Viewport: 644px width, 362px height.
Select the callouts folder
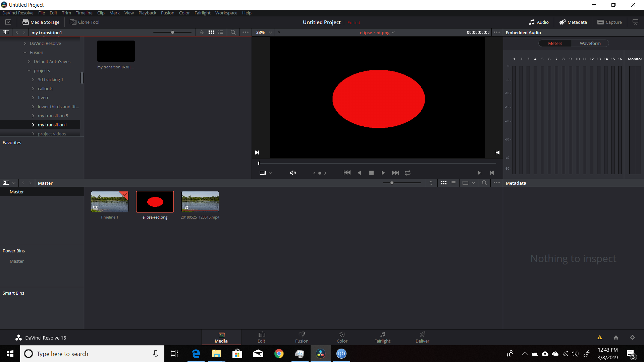45,89
